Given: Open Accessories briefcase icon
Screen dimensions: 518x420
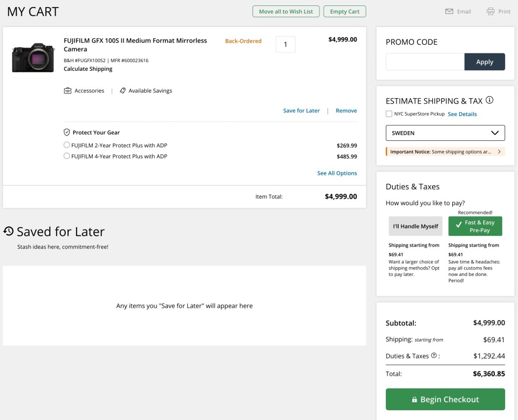Looking at the screenshot, I should tap(67, 91).
